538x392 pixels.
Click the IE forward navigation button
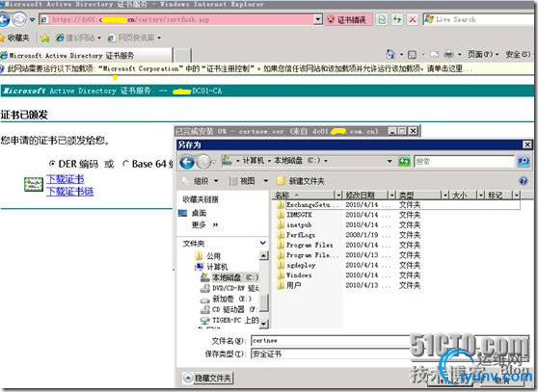point(19,19)
